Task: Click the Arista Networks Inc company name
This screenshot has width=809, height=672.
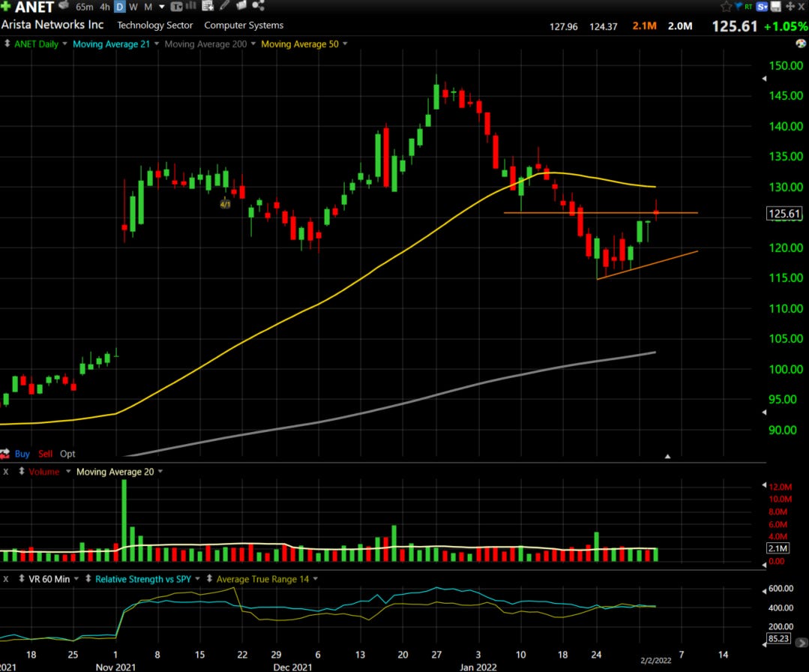Action: point(52,24)
